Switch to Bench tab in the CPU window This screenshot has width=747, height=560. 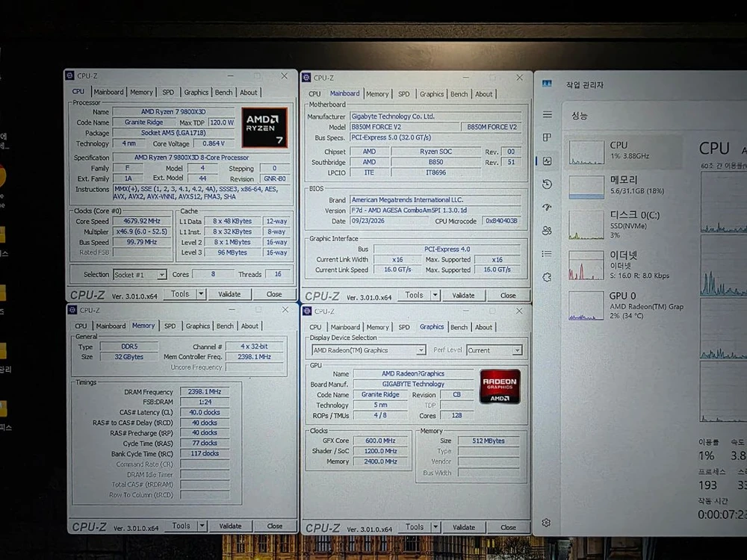click(x=223, y=93)
